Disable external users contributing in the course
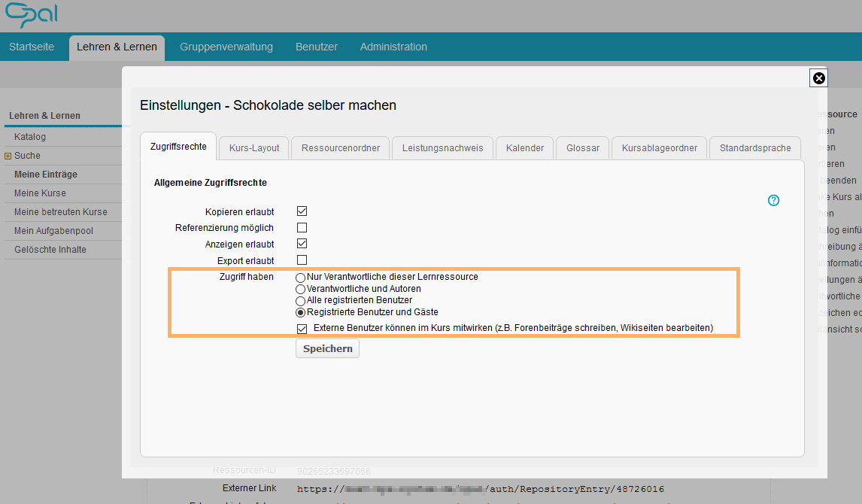 (x=302, y=329)
